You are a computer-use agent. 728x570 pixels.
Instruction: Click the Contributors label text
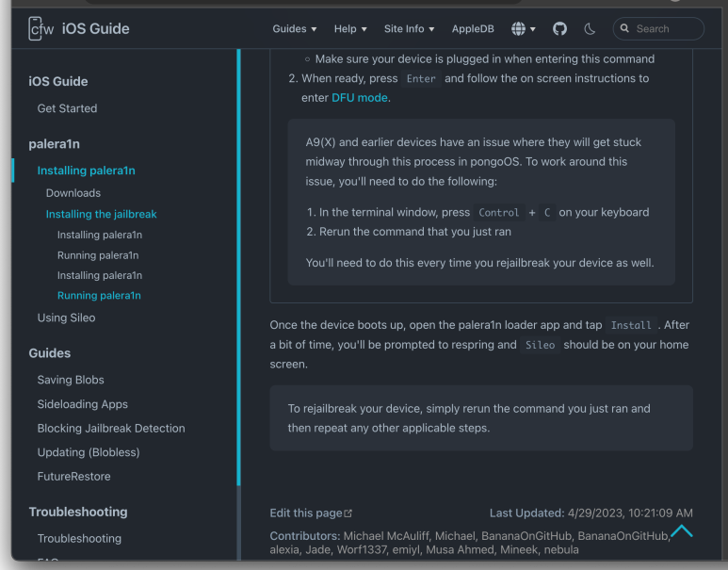coord(305,536)
